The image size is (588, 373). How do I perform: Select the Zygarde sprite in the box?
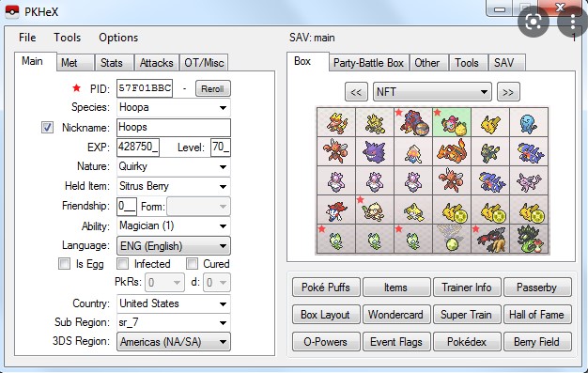tap(529, 239)
